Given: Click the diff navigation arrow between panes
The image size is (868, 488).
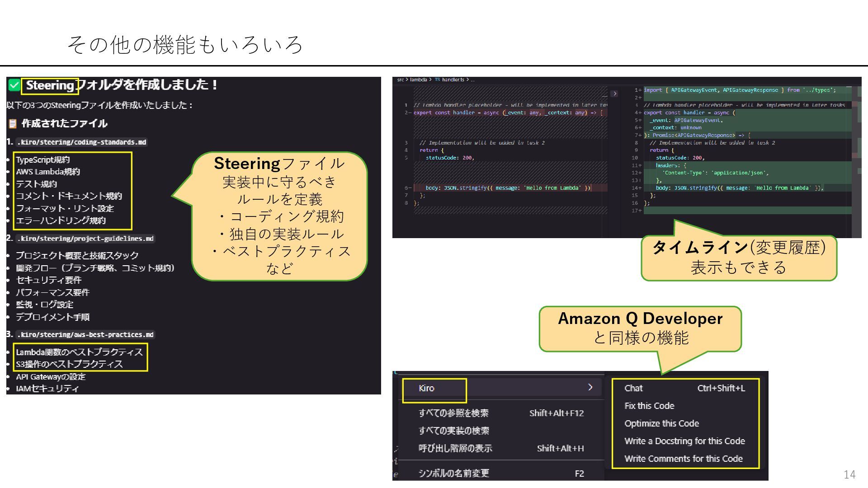Looking at the screenshot, I should [x=614, y=94].
